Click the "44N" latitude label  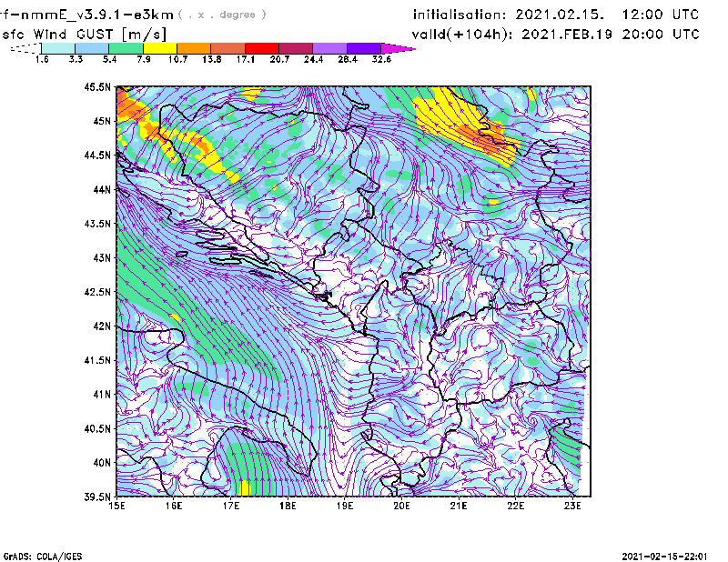[x=102, y=189]
